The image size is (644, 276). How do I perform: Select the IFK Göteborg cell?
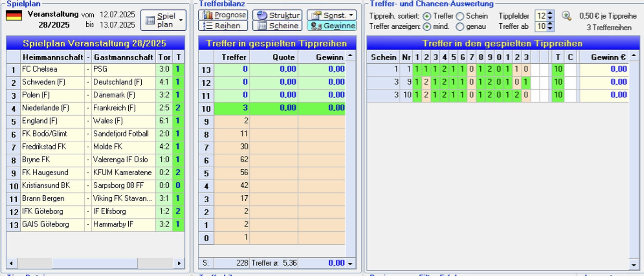point(52,211)
